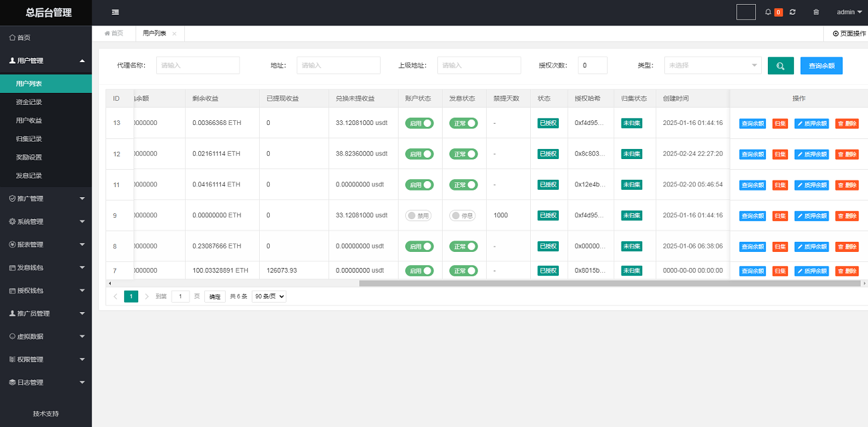Close the 用户列表 tab with x icon

(174, 33)
